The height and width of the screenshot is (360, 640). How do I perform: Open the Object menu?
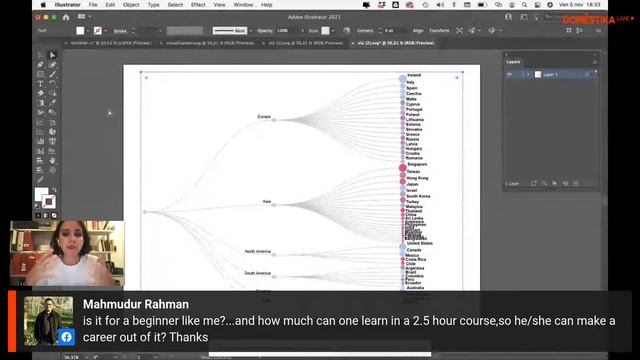[x=131, y=5]
